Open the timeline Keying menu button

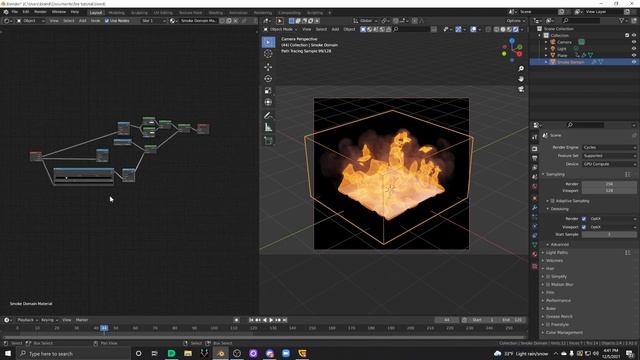49,320
